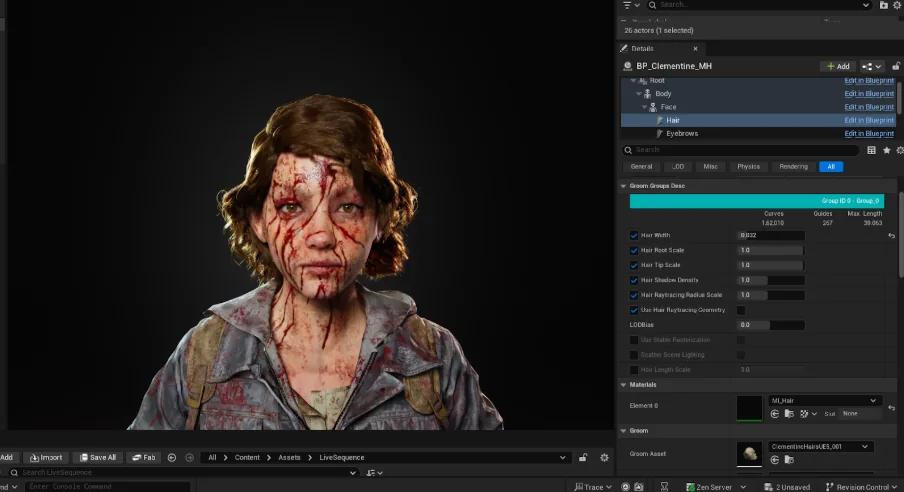
Task: Click the BP_Clementine_MH actor icon
Action: (628, 66)
